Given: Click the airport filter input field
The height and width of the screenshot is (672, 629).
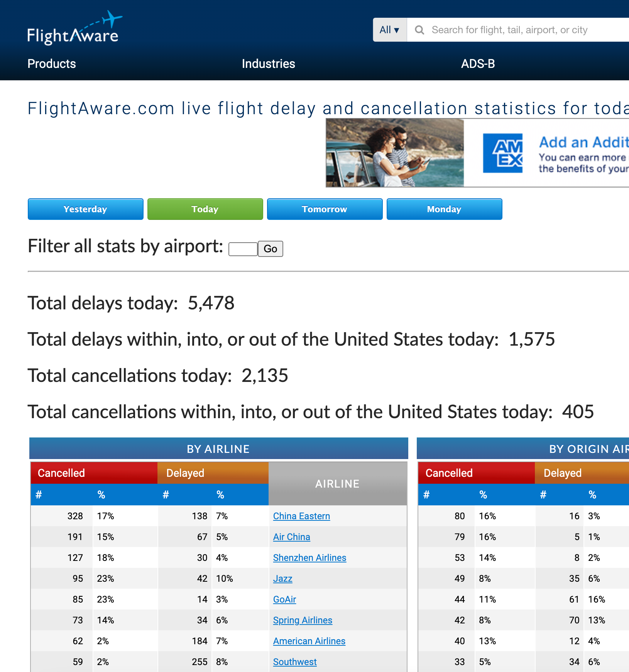Looking at the screenshot, I should 242,249.
